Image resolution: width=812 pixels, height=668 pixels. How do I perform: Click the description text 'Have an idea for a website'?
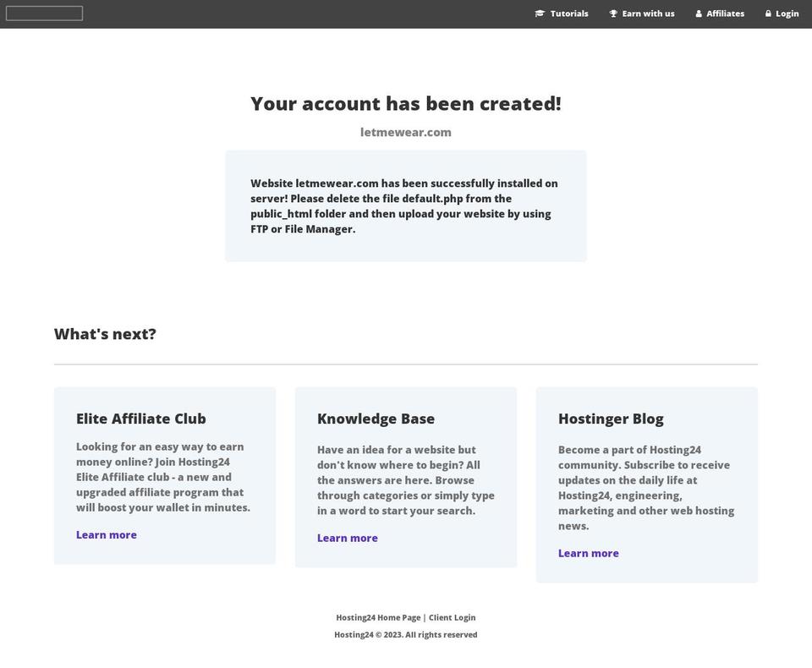pos(406,480)
